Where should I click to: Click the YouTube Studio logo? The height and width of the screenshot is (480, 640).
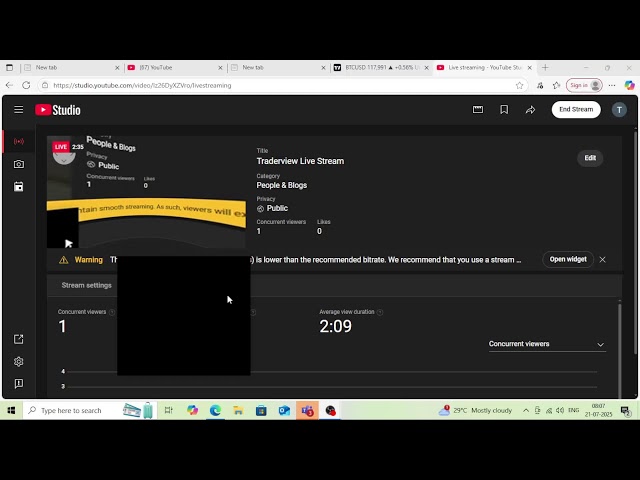click(58, 110)
